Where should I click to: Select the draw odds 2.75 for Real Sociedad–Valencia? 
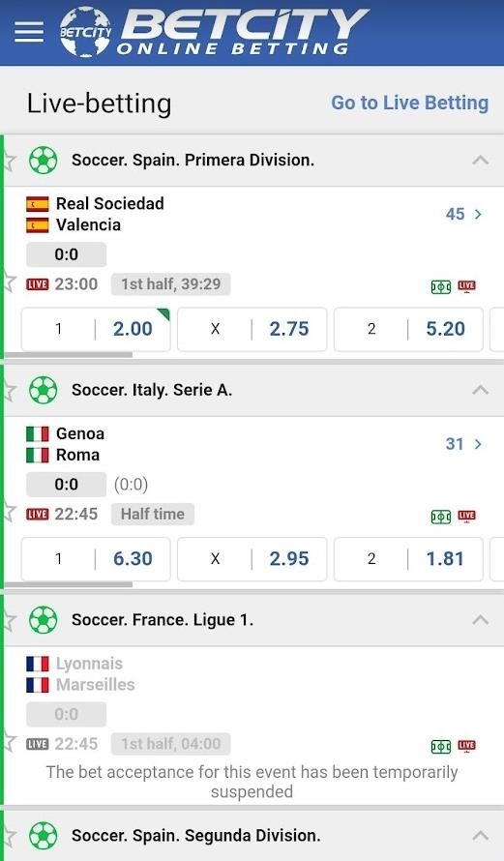[252, 329]
